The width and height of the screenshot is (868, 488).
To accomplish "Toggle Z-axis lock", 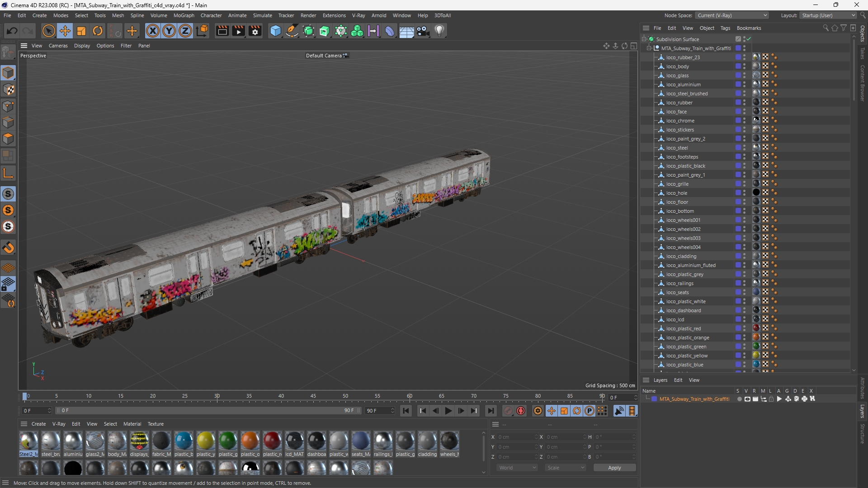I will coord(185,31).
